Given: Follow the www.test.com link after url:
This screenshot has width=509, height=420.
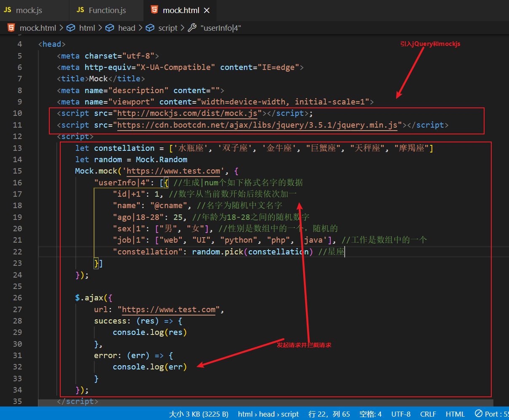Looking at the screenshot, I should click(x=169, y=310).
